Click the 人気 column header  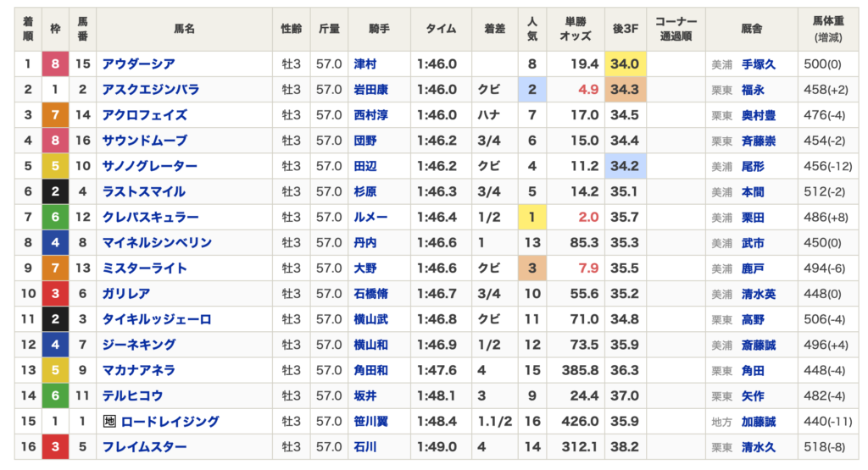pyautogui.click(x=531, y=29)
